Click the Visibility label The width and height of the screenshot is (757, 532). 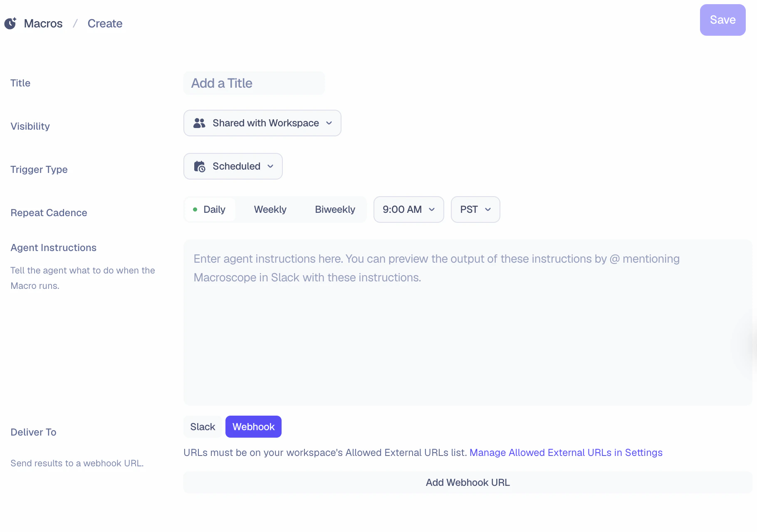pos(30,126)
